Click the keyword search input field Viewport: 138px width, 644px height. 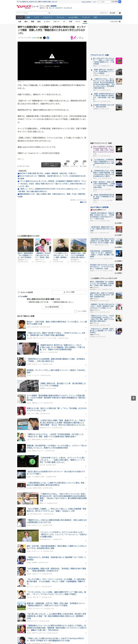click(32, 13)
